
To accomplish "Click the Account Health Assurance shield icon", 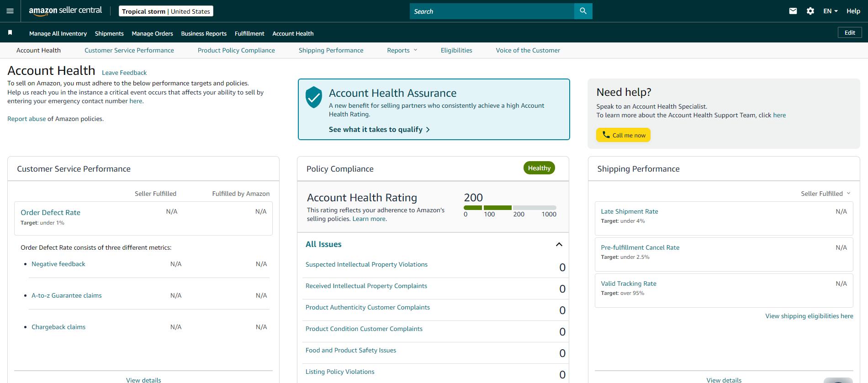I will coord(314,97).
